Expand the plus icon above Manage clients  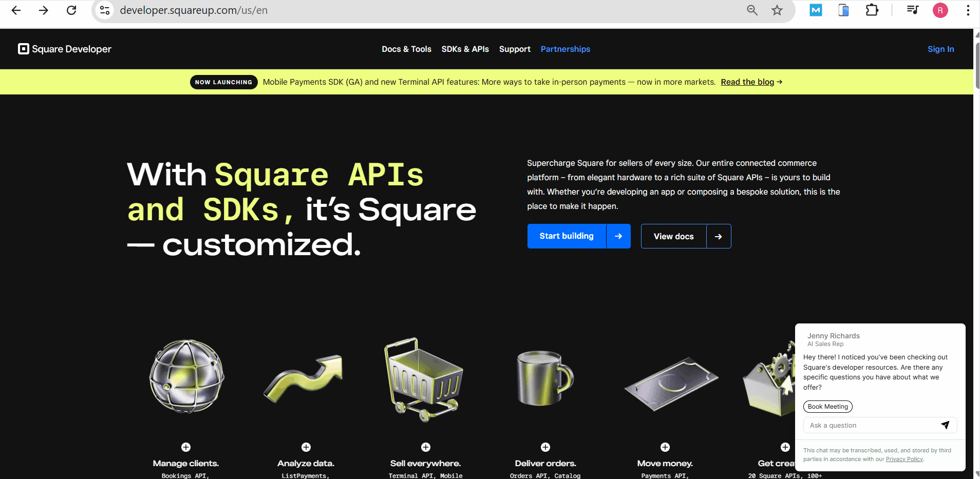tap(186, 447)
